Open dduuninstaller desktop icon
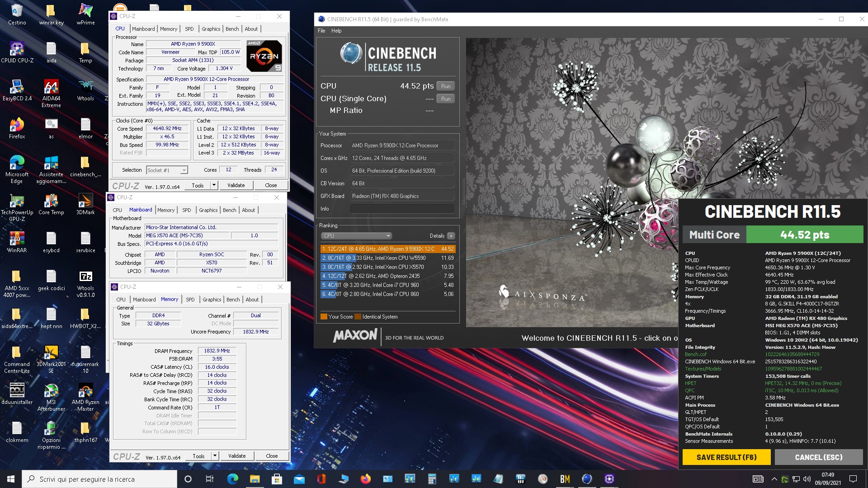Image resolution: width=868 pixels, height=488 pixels. pyautogui.click(x=17, y=394)
